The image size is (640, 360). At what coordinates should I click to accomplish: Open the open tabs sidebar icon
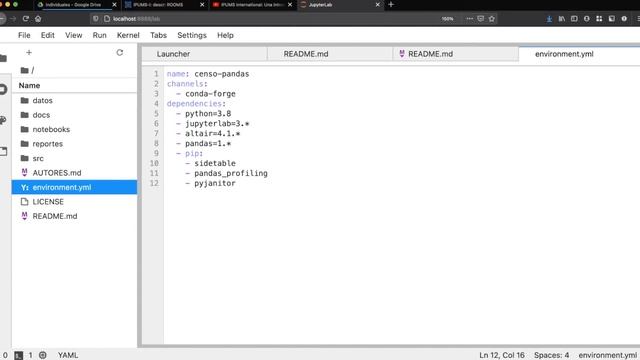pos(3,151)
